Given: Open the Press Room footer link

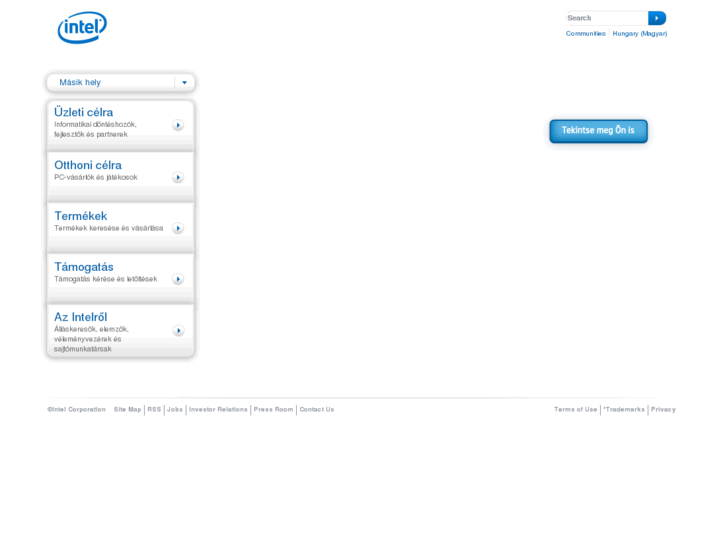Looking at the screenshot, I should point(274,410).
